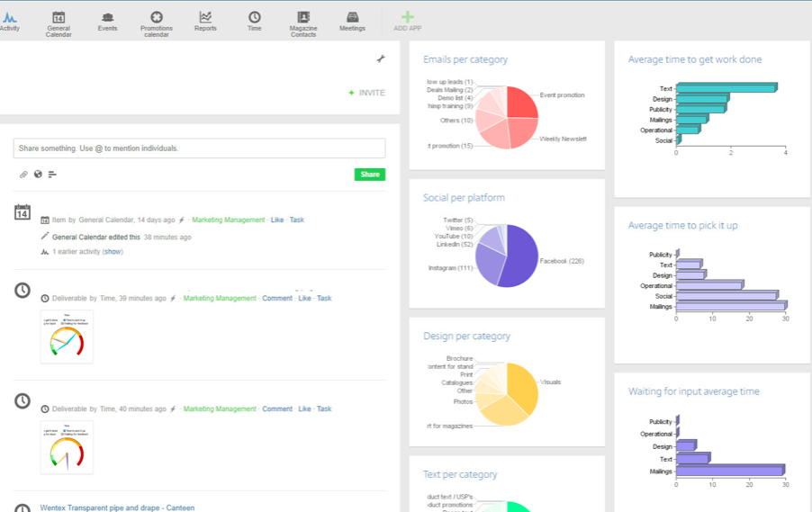Click Waiting for input average time title
Screen dimensions: 812x512
point(693,391)
